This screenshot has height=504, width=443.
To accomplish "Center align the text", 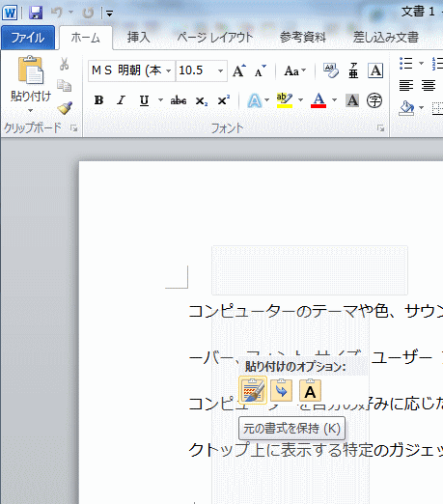I will [429, 86].
